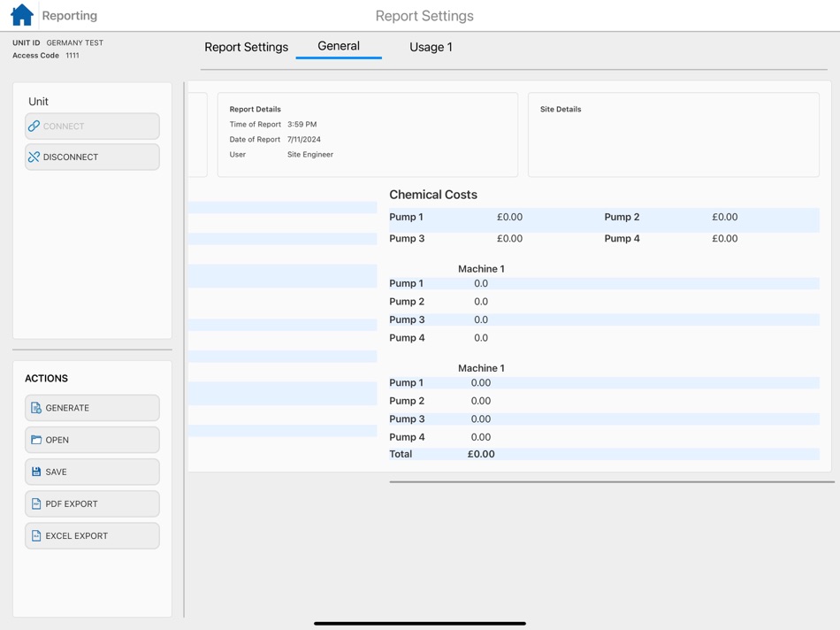Click the Pump 4 label in Chemical Costs
Screen dimensions: 840x630
pyautogui.click(x=622, y=239)
